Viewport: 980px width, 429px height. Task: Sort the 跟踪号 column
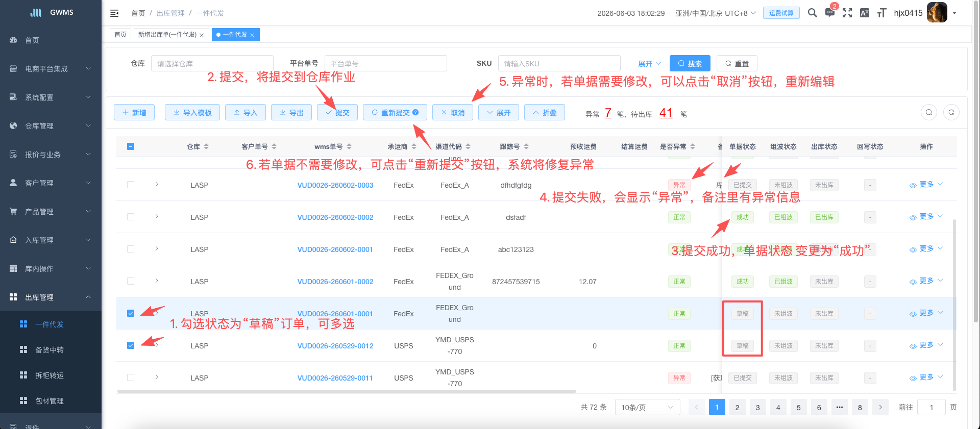coord(526,146)
